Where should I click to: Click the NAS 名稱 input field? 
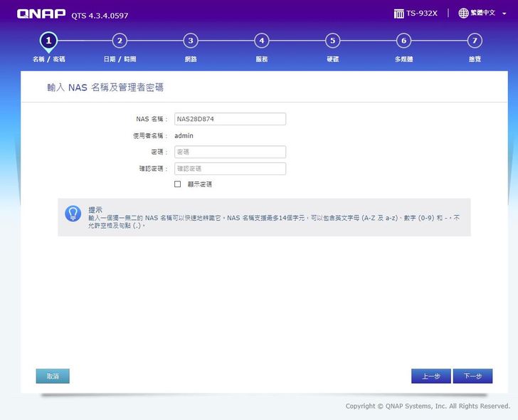click(x=230, y=119)
